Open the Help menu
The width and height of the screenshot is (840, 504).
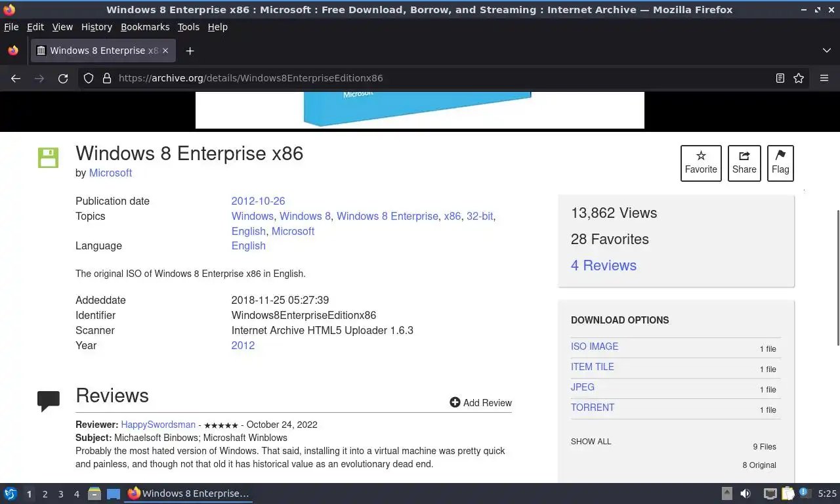click(x=217, y=27)
